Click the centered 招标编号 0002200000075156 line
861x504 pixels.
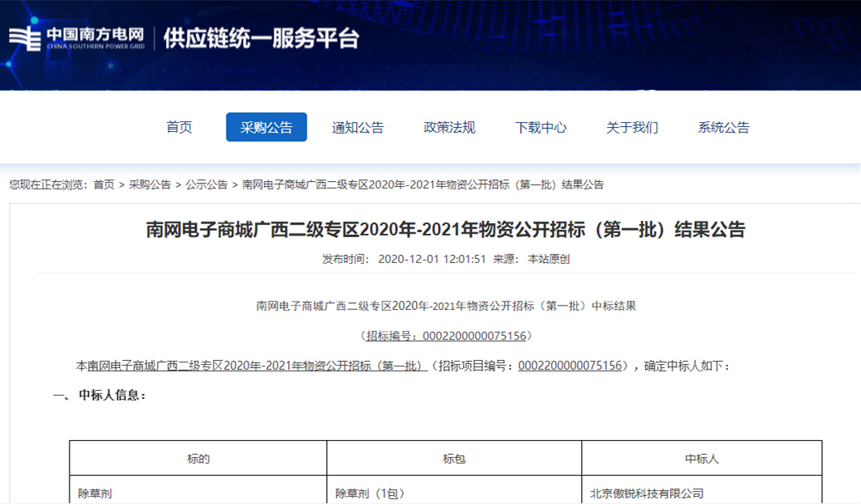446,336
